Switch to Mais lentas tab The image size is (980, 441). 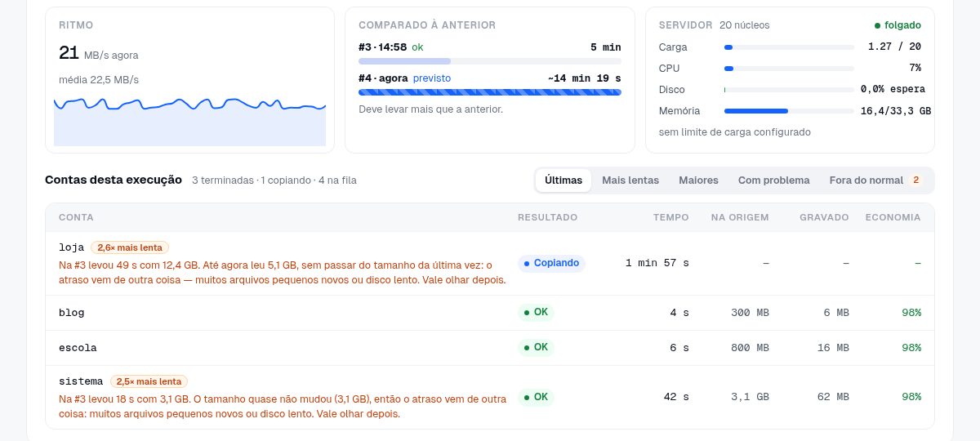[630, 180]
